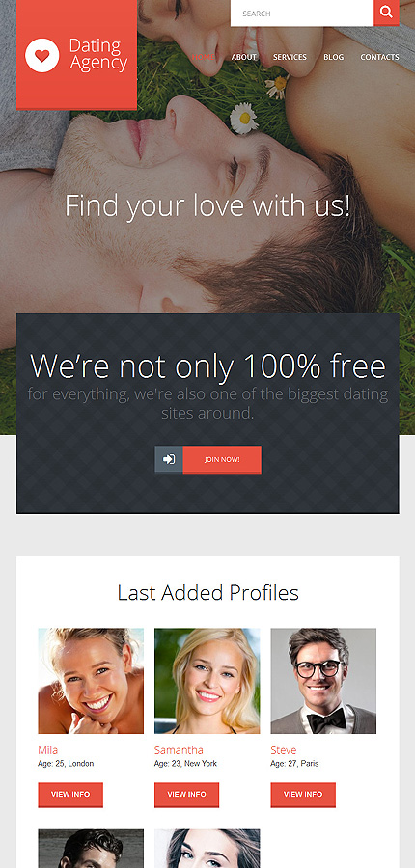Screen dimensions: 415x868
Task: Click the magnifier search icon button
Action: point(386,13)
